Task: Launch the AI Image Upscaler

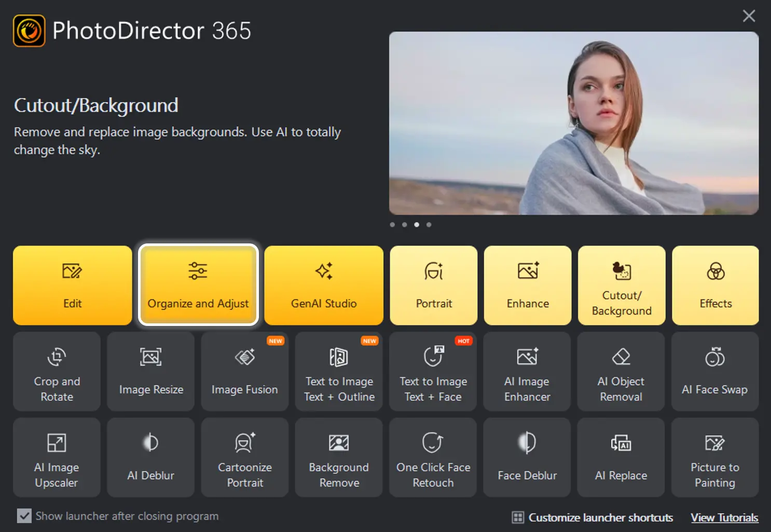Action: (57, 457)
